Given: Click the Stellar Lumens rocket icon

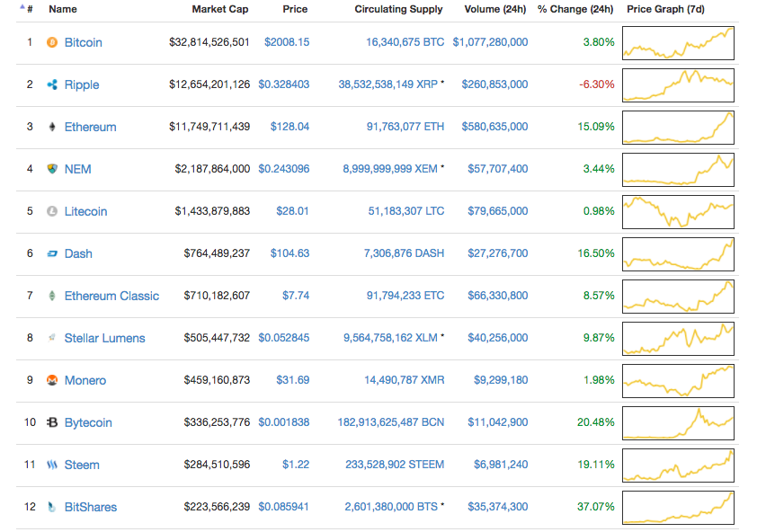Looking at the screenshot, I should (x=52, y=338).
